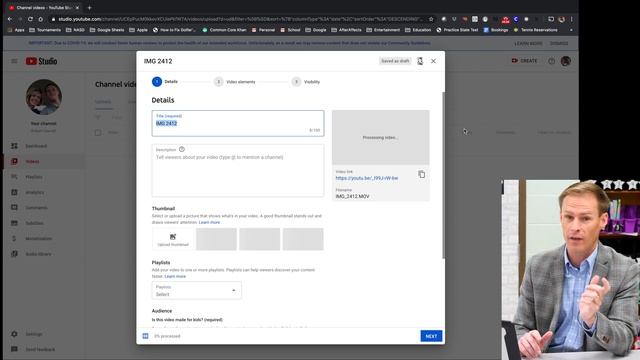Open Analytics in the sidebar

point(43,192)
